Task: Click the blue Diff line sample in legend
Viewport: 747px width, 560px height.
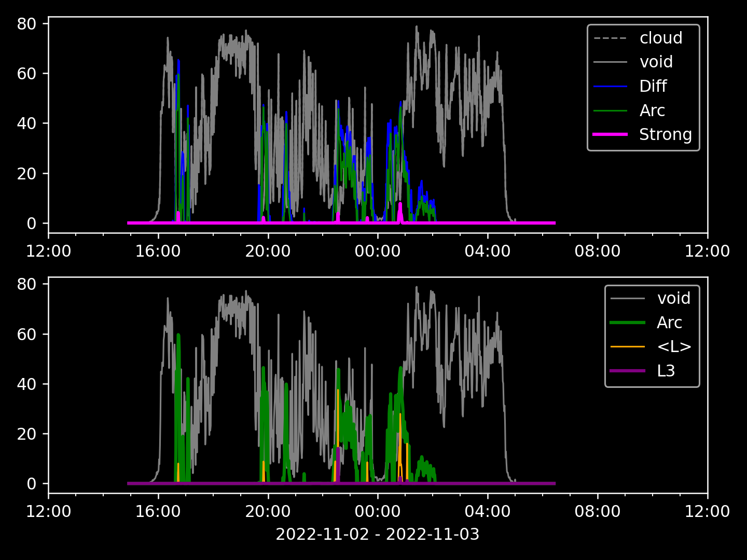Action: tap(610, 86)
